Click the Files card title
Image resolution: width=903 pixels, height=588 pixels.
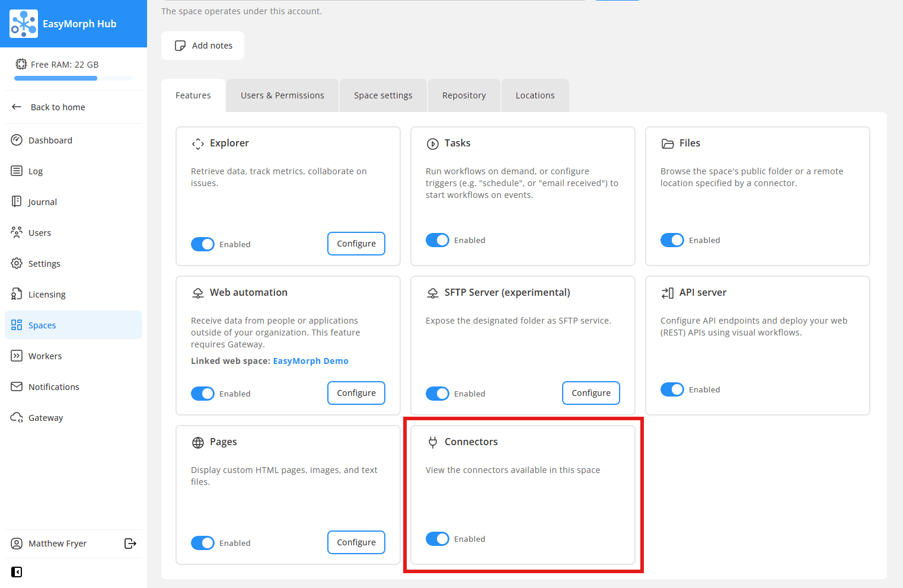(x=690, y=143)
